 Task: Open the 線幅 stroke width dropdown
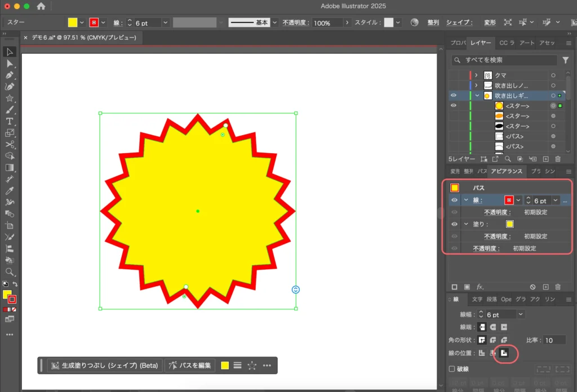(x=521, y=314)
